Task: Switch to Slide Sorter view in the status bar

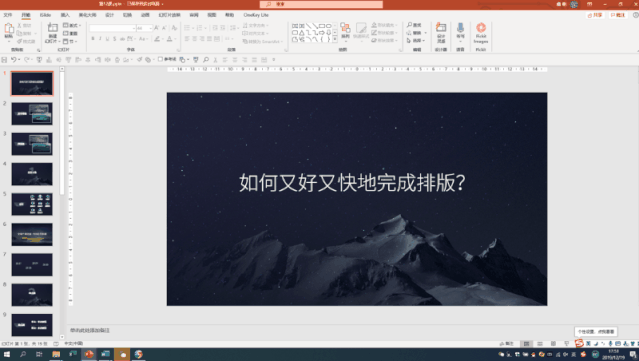Action: pyautogui.click(x=540, y=343)
